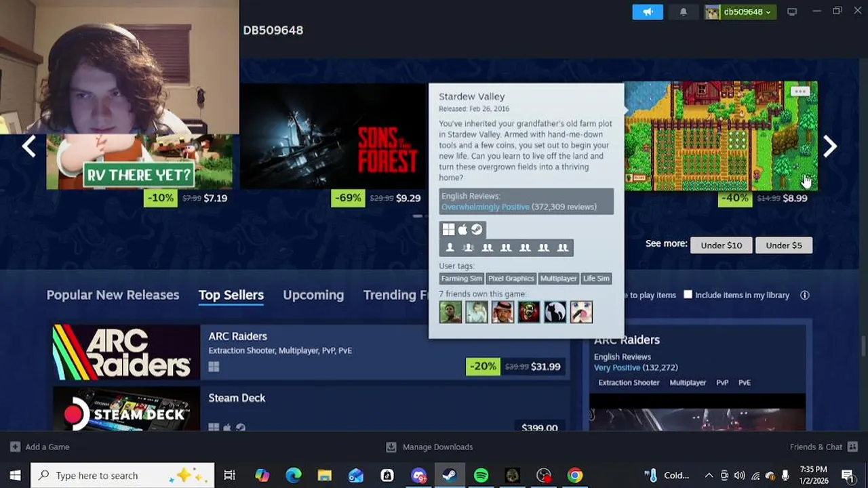Click the Under $5 button
Screen dimensions: 868x488
(x=783, y=245)
